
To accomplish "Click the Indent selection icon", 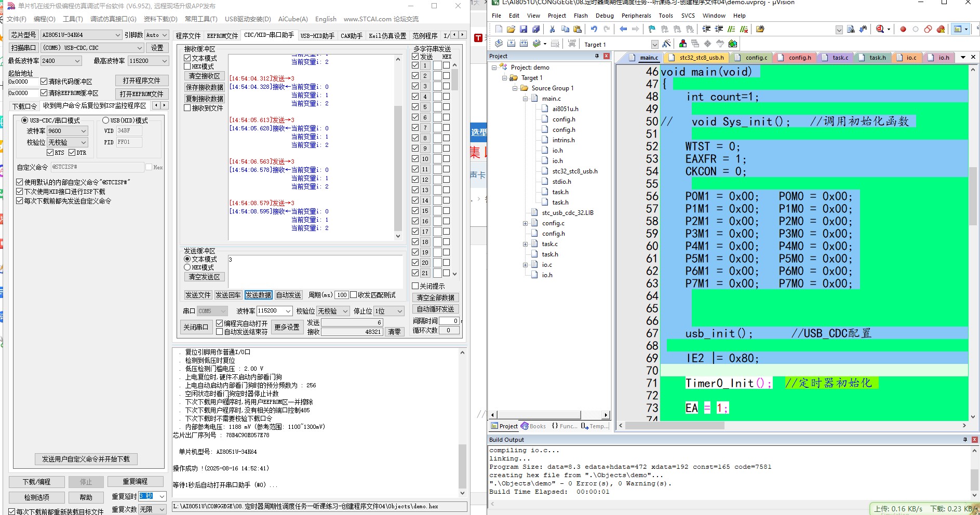I will [706, 29].
